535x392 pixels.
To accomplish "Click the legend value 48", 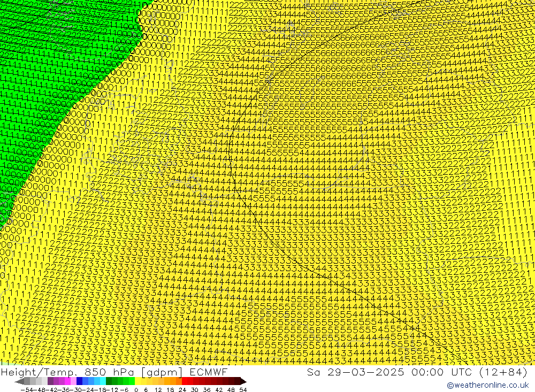I will pos(231,390).
